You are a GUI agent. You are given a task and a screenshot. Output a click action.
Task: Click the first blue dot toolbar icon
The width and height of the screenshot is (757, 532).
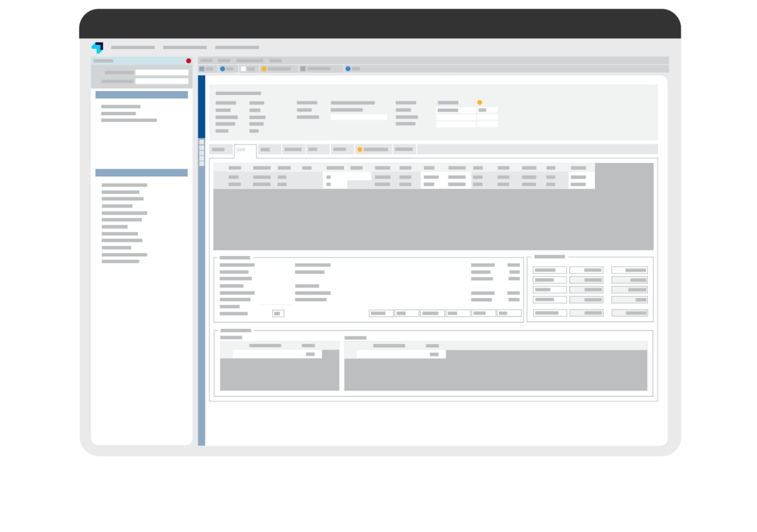(223, 68)
